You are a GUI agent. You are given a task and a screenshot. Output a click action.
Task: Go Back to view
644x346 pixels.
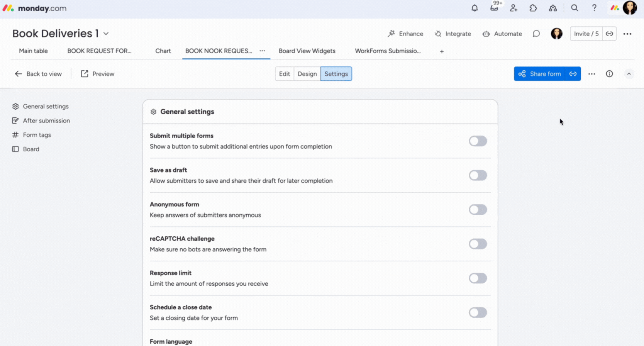(x=38, y=74)
